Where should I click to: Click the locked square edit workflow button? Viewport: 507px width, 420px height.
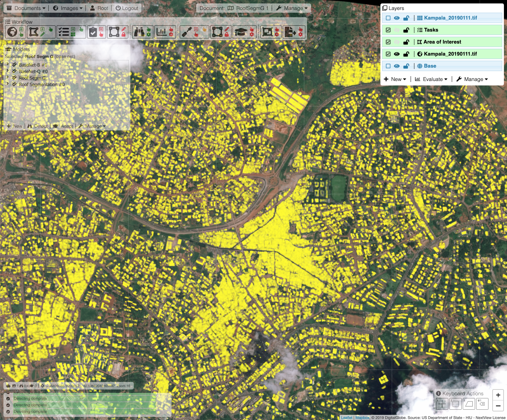[118, 32]
